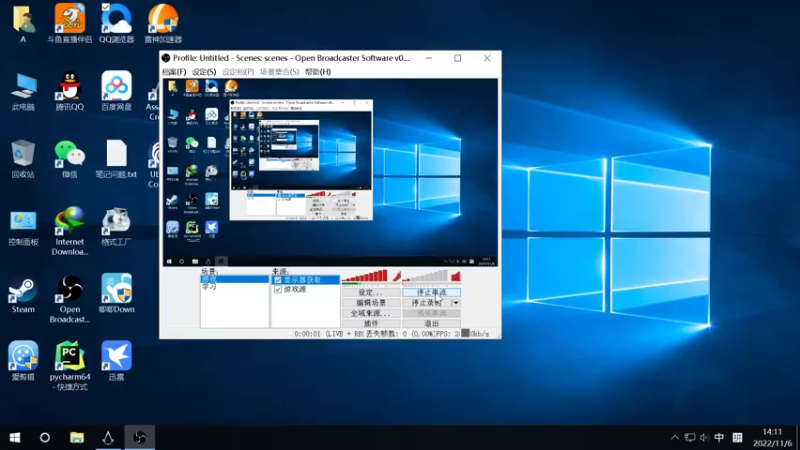Launch the pycharm64 shortcut
Screen dimensions: 800x450
click(x=70, y=366)
